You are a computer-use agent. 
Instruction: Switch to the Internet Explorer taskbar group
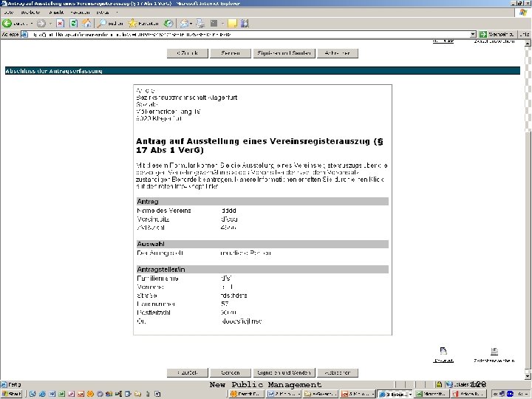(395, 394)
